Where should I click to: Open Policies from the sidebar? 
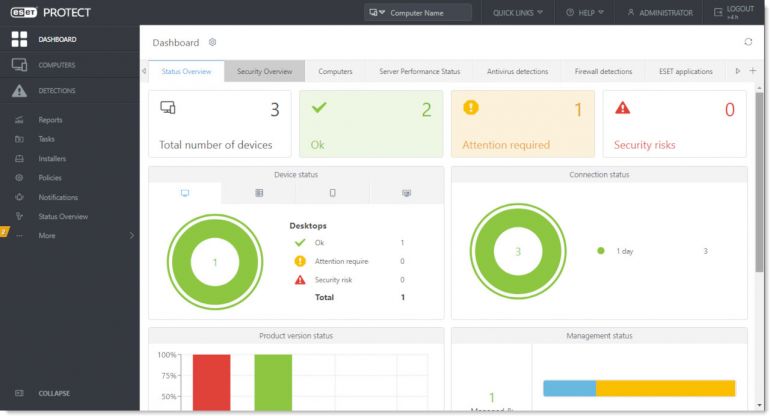[51, 178]
